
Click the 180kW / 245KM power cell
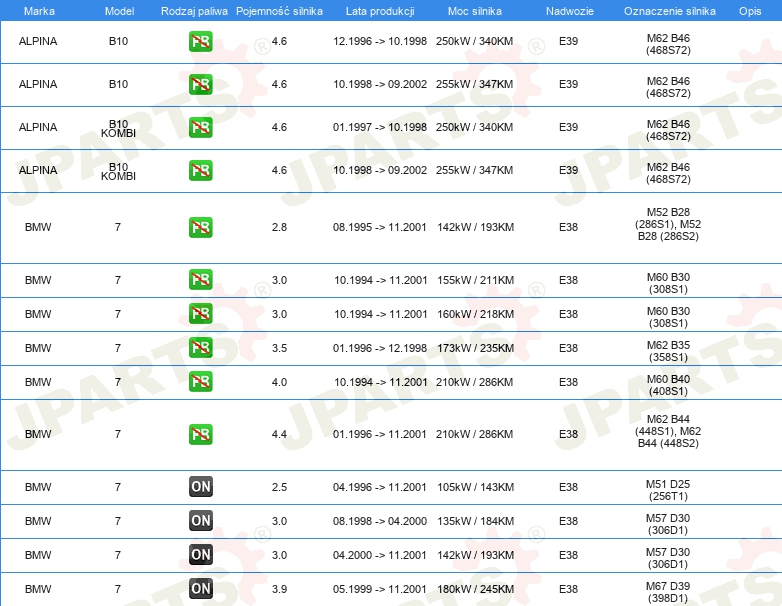point(474,589)
